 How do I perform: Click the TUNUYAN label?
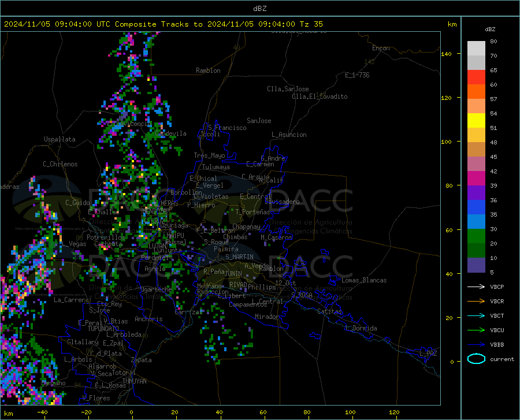click(x=134, y=381)
